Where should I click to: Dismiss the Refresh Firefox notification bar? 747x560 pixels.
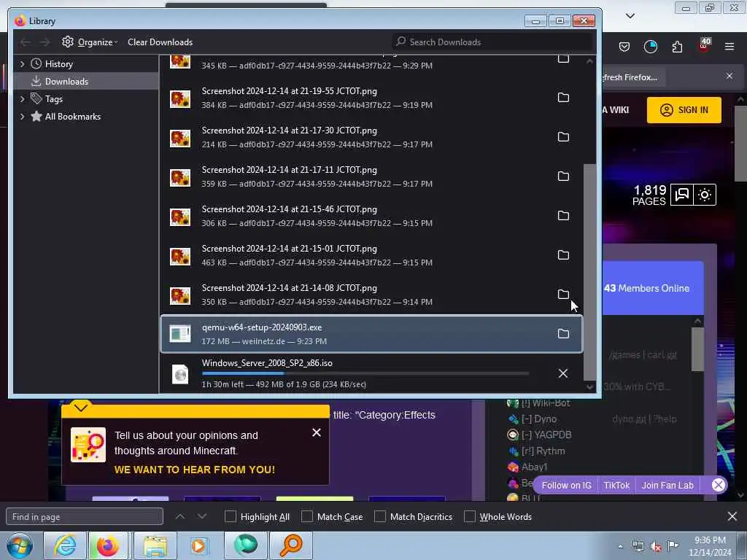tap(729, 76)
